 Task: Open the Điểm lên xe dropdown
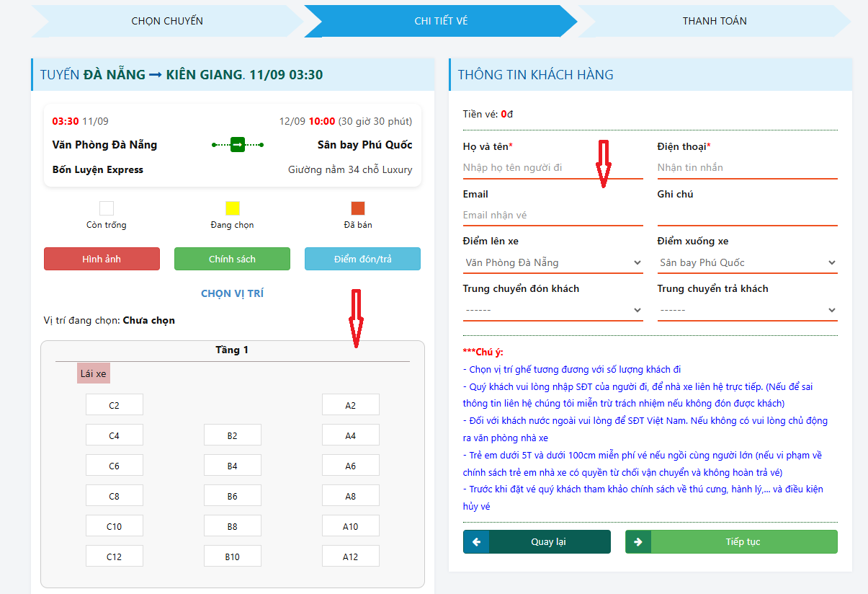pos(552,262)
